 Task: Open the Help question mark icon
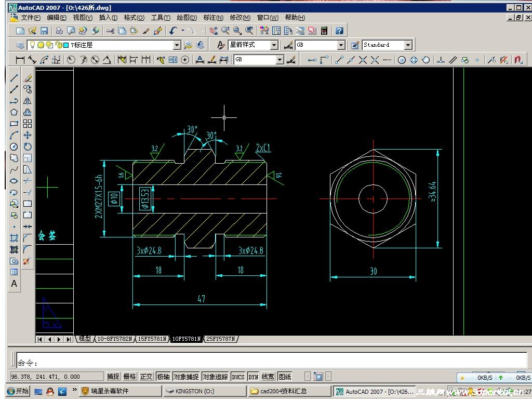[339, 31]
